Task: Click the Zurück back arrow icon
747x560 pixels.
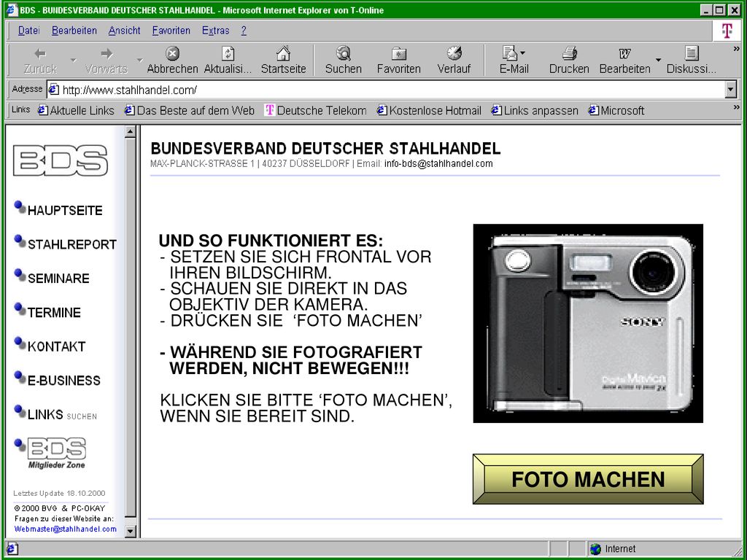Action: (x=41, y=53)
